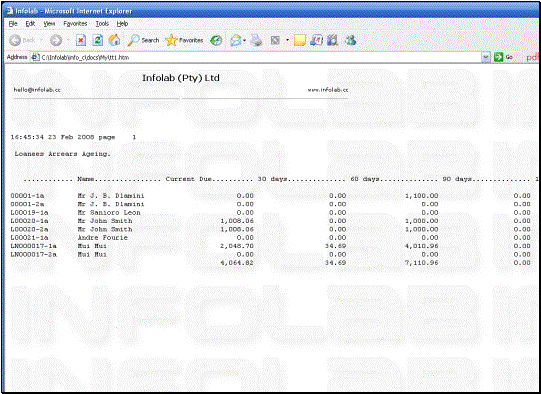This screenshot has width=541, height=394.
Task: Open the Forward history dropdown arrow
Action: click(x=68, y=40)
